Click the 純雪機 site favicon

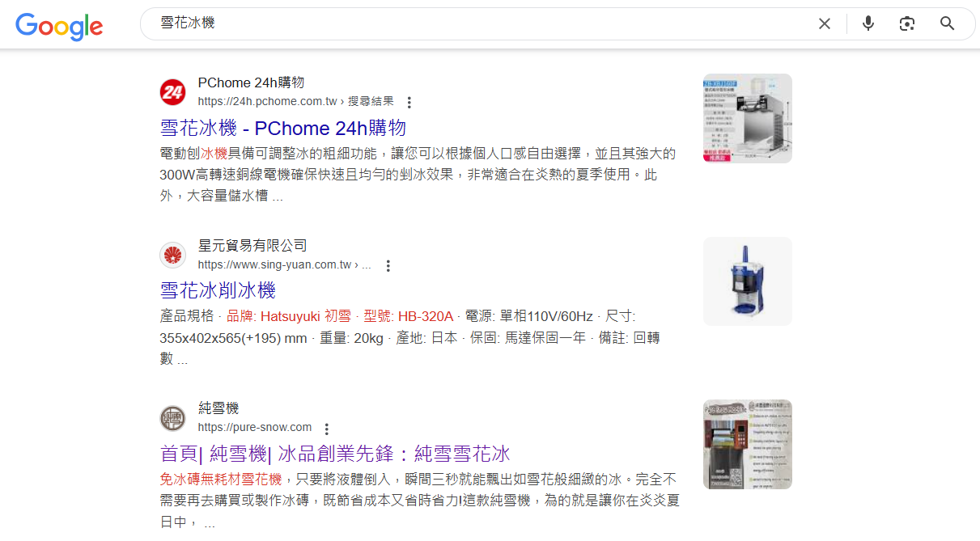pyautogui.click(x=173, y=418)
